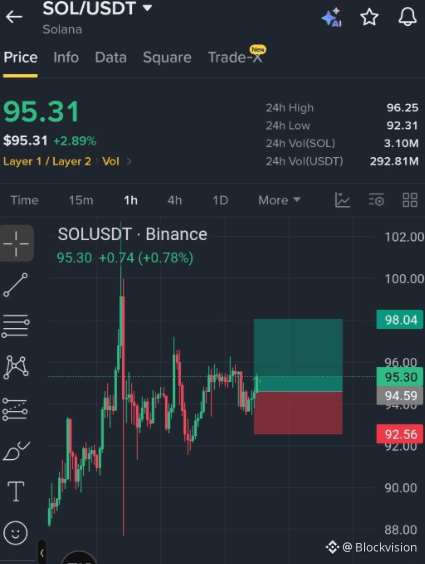The width and height of the screenshot is (425, 564).
Task: Open the Trade-X tab
Action: [236, 57]
